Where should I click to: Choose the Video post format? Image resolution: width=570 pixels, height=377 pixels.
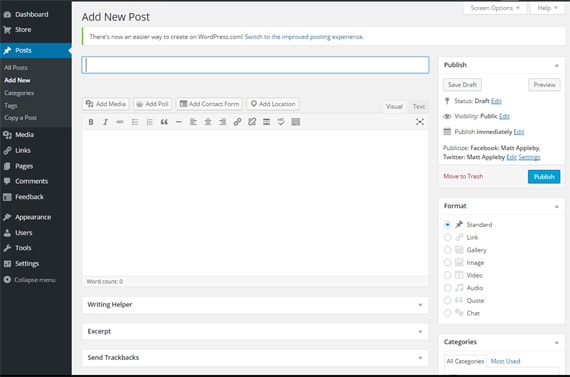tap(447, 275)
